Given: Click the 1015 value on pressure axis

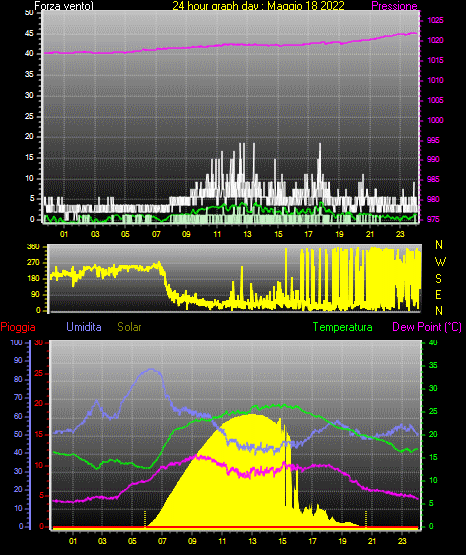Looking at the screenshot, I should (x=435, y=60).
